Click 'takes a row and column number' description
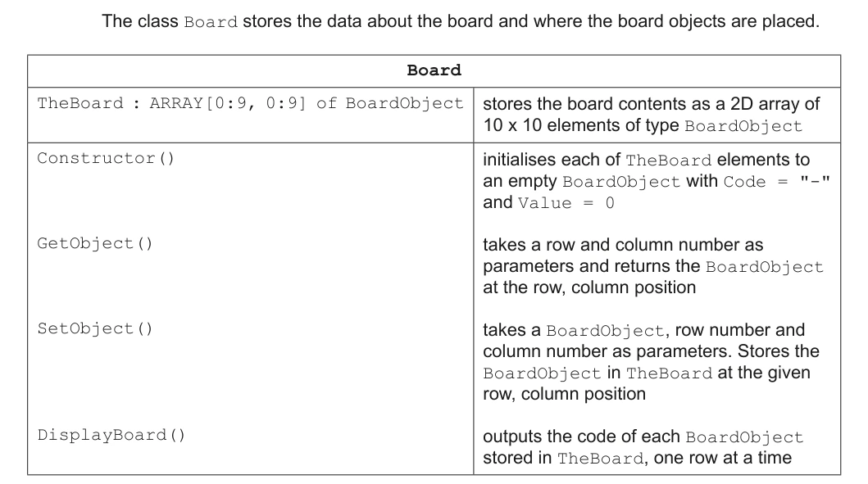 point(623,245)
